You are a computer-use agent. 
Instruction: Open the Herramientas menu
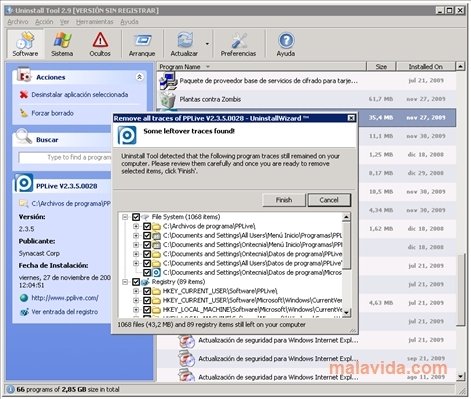click(x=95, y=22)
